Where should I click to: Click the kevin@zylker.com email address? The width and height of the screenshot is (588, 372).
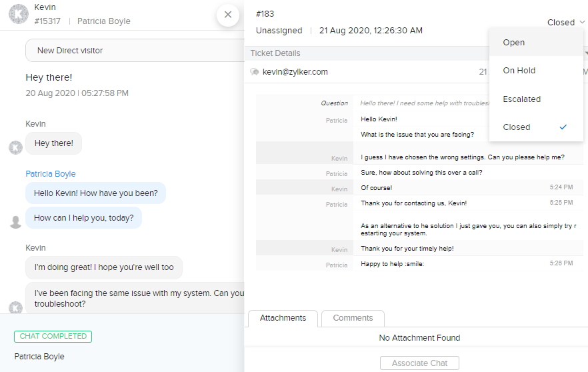[x=295, y=72]
